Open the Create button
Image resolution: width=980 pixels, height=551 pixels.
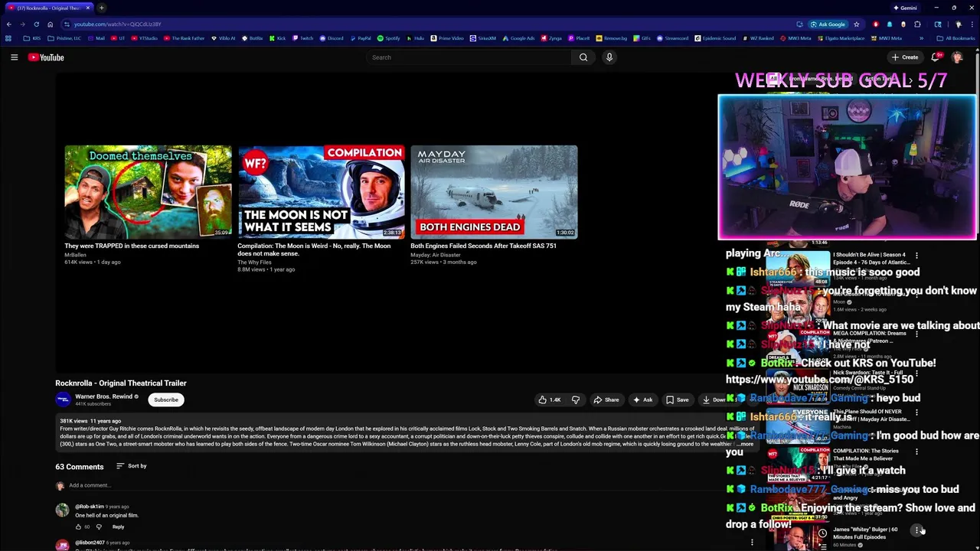(x=904, y=57)
